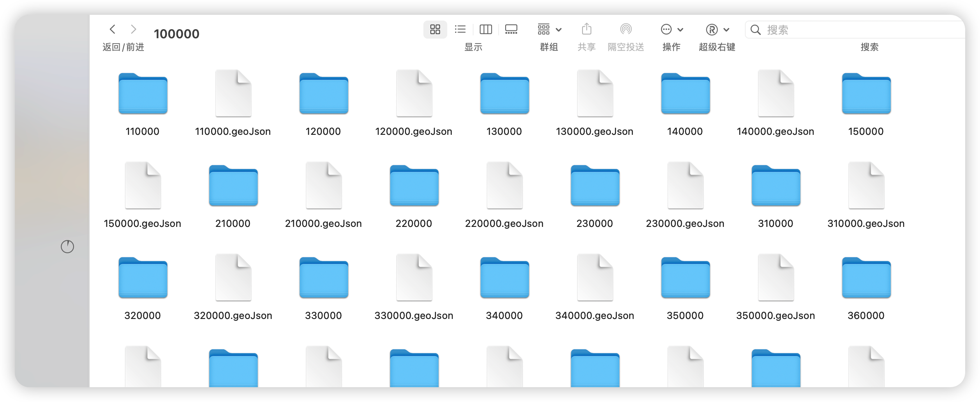The width and height of the screenshot is (980, 402).
Task: Select folder 130000
Action: (504, 93)
